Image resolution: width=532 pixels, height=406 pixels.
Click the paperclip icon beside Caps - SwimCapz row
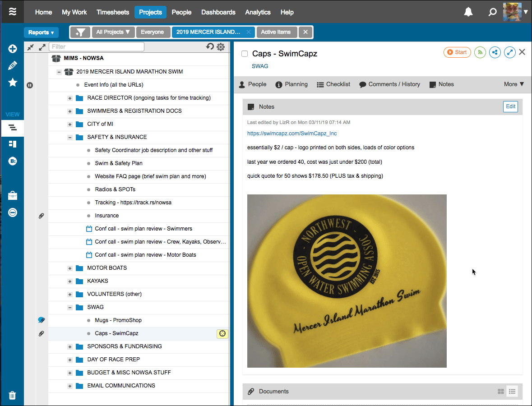pos(41,333)
